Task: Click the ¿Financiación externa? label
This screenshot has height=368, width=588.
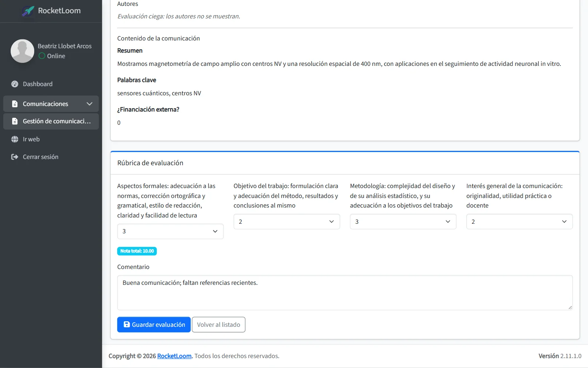Action: pos(148,109)
